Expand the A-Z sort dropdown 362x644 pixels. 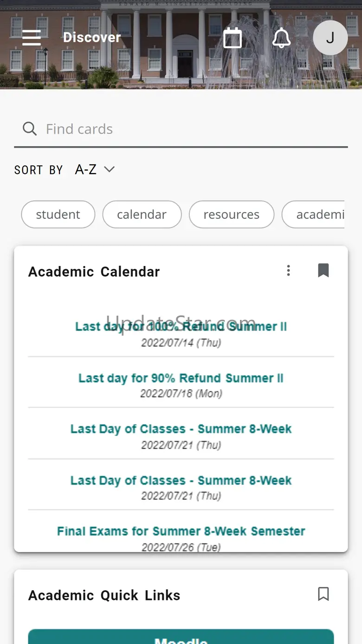[x=95, y=169]
